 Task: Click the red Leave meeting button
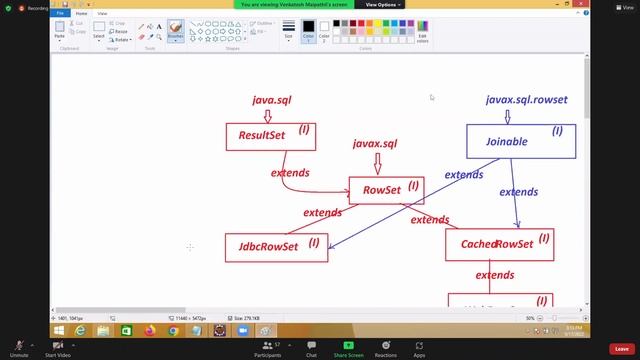[622, 349]
